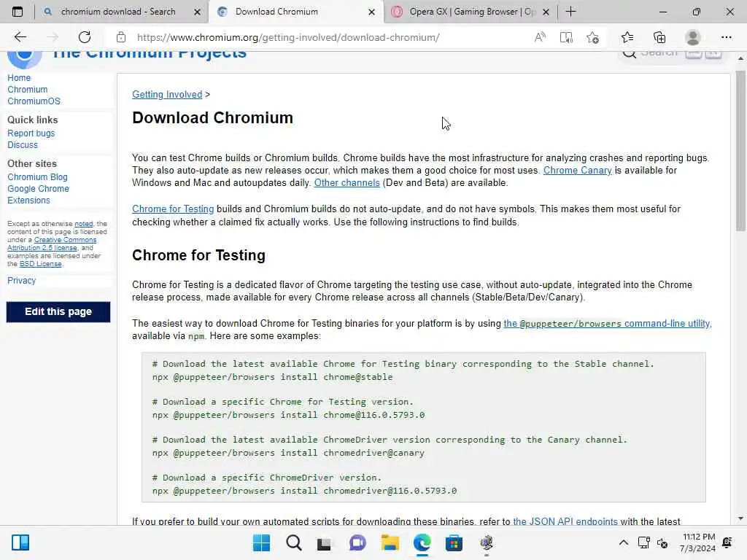Open the Chrome for Testing link

click(173, 209)
